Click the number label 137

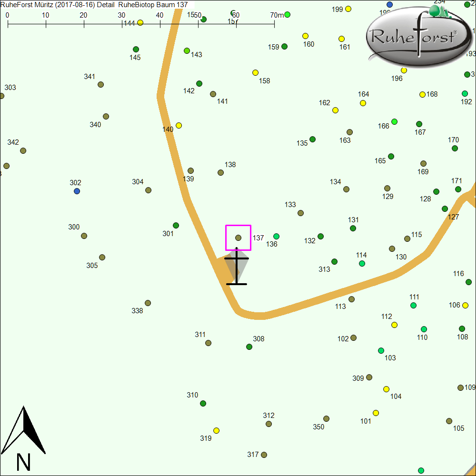(258, 238)
